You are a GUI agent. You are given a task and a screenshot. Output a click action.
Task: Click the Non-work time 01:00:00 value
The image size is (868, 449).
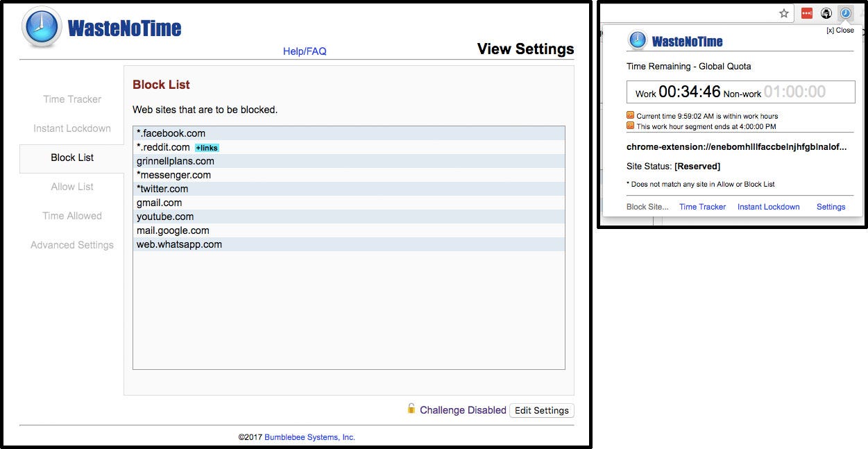tap(795, 92)
